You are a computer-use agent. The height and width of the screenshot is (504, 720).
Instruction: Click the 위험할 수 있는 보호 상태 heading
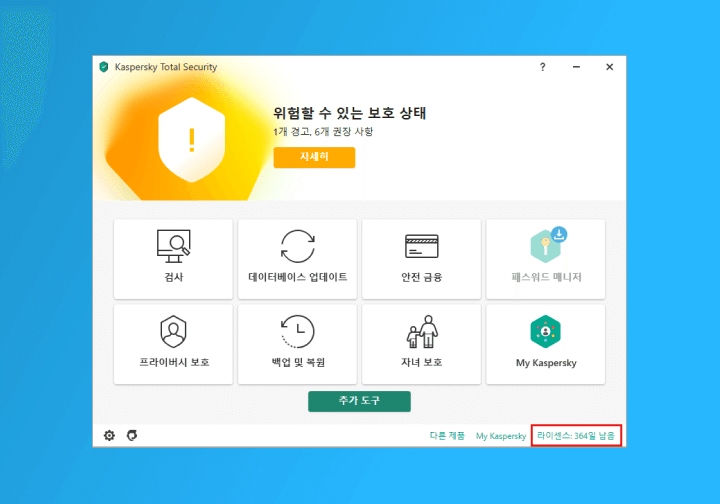356,113
